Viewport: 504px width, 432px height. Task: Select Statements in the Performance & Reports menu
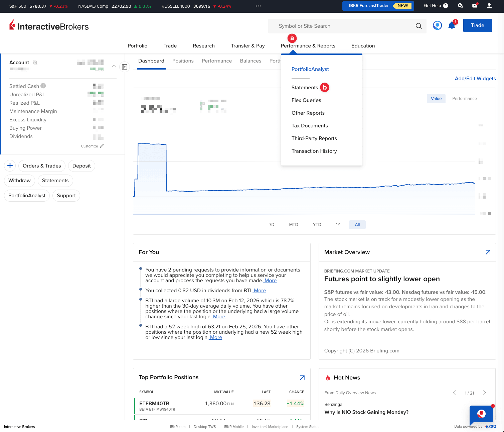(x=305, y=87)
